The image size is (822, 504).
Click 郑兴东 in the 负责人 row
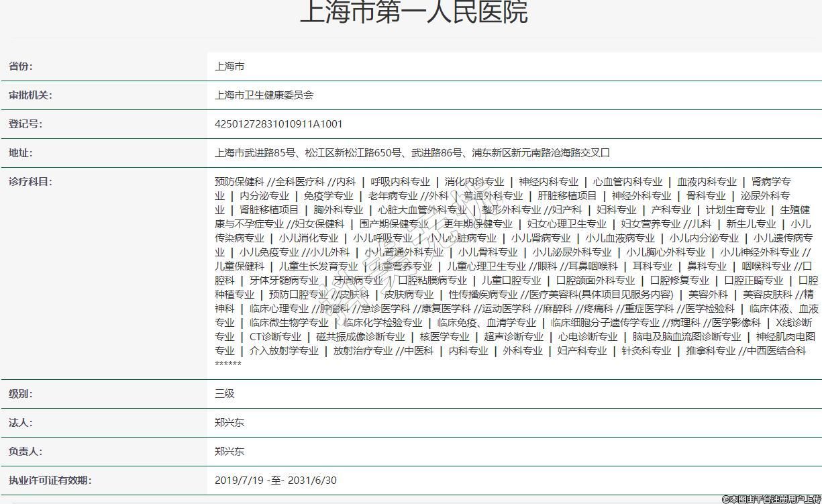click(x=229, y=452)
